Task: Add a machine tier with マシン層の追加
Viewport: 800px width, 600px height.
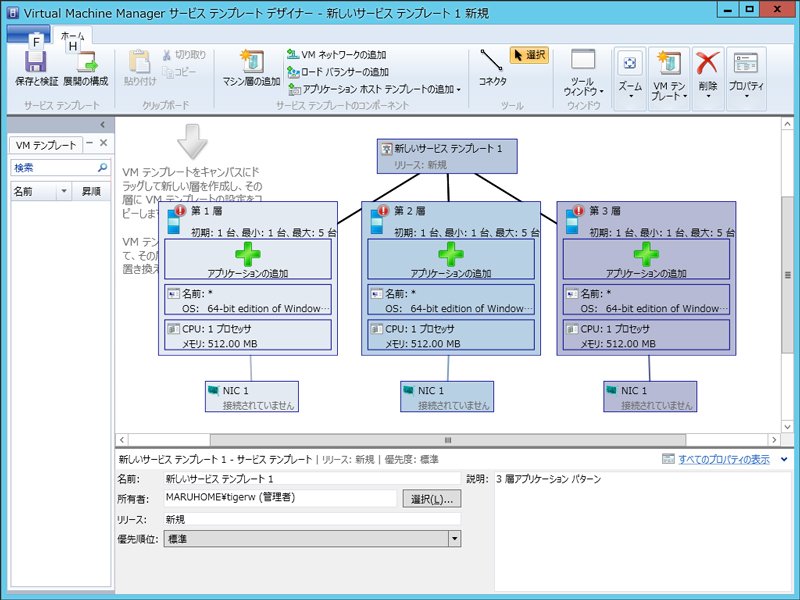Action: point(251,68)
